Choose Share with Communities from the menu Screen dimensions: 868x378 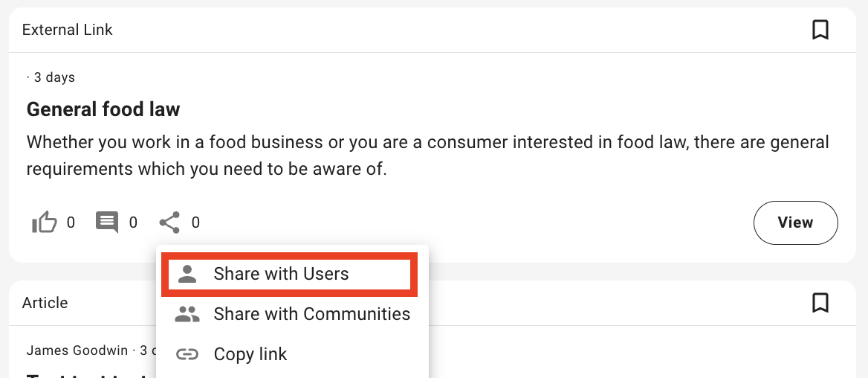coord(311,314)
